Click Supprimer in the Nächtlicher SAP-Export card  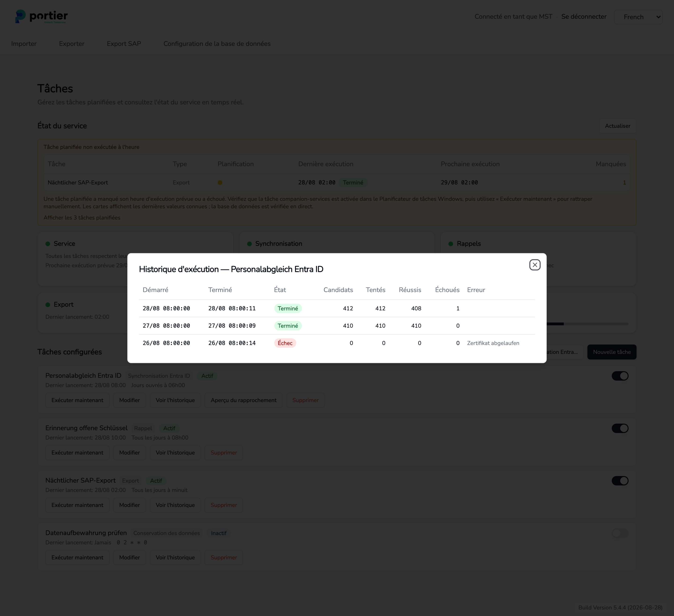(x=224, y=505)
